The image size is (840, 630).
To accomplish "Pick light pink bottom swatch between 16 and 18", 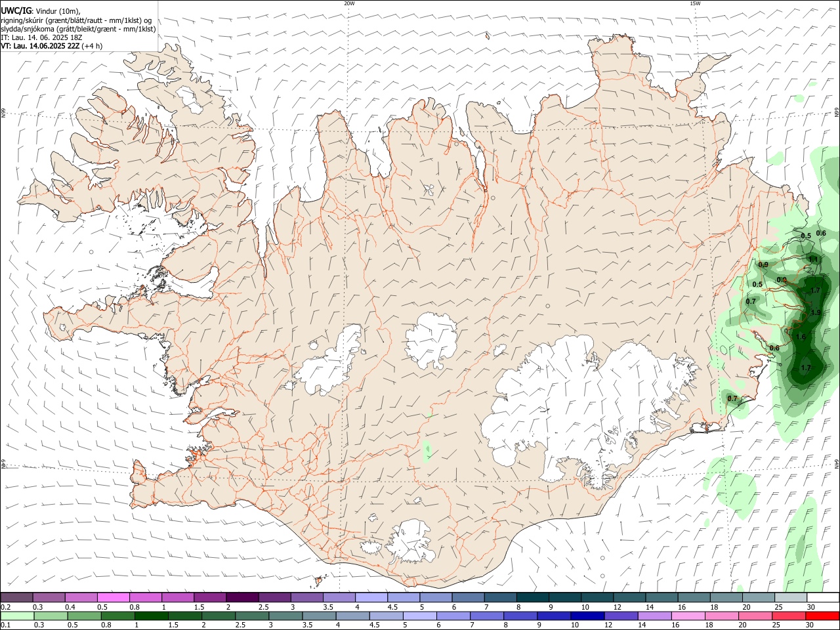I will 688,616.
